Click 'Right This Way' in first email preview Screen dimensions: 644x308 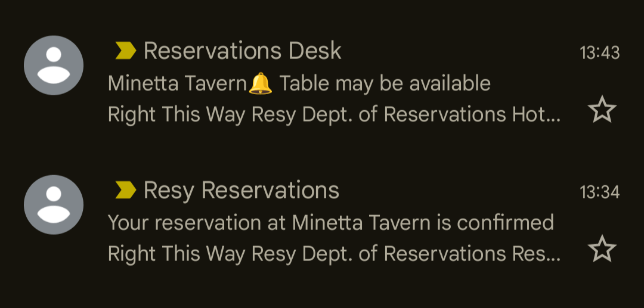[176, 114]
